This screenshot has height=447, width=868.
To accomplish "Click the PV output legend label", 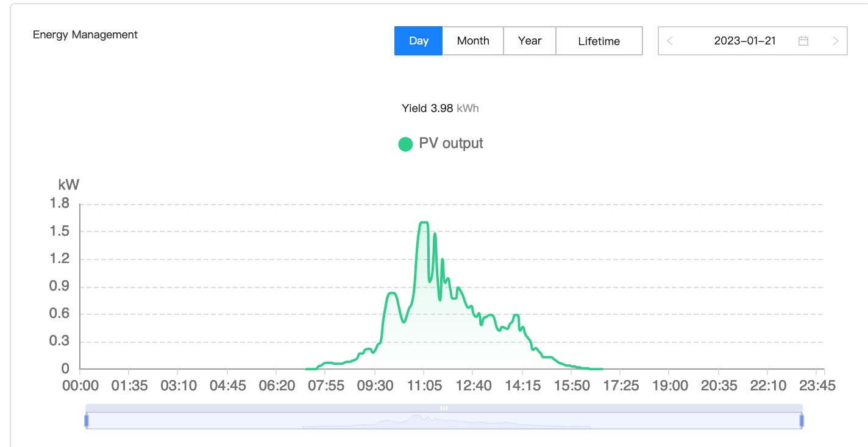I will (450, 144).
